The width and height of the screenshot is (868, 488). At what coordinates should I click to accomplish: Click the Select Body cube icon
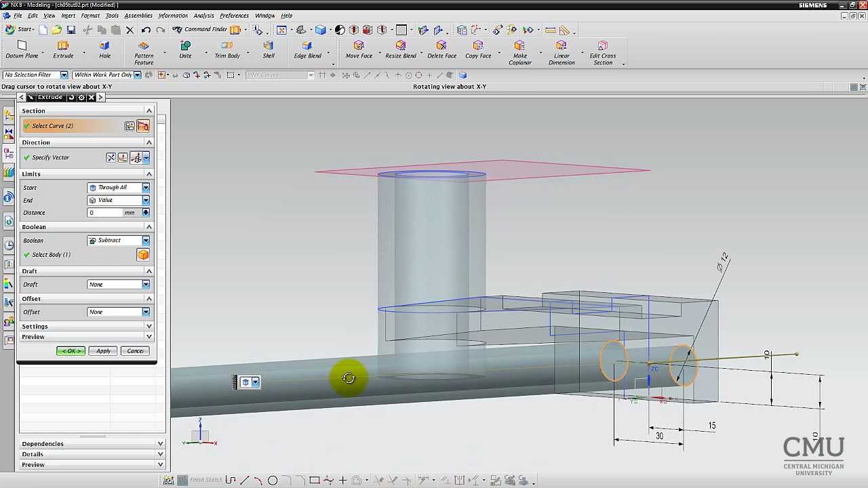coord(143,255)
